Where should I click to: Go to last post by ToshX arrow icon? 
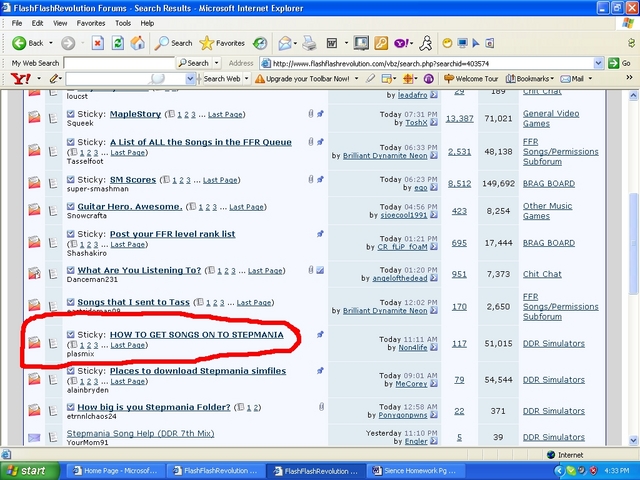tap(433, 122)
